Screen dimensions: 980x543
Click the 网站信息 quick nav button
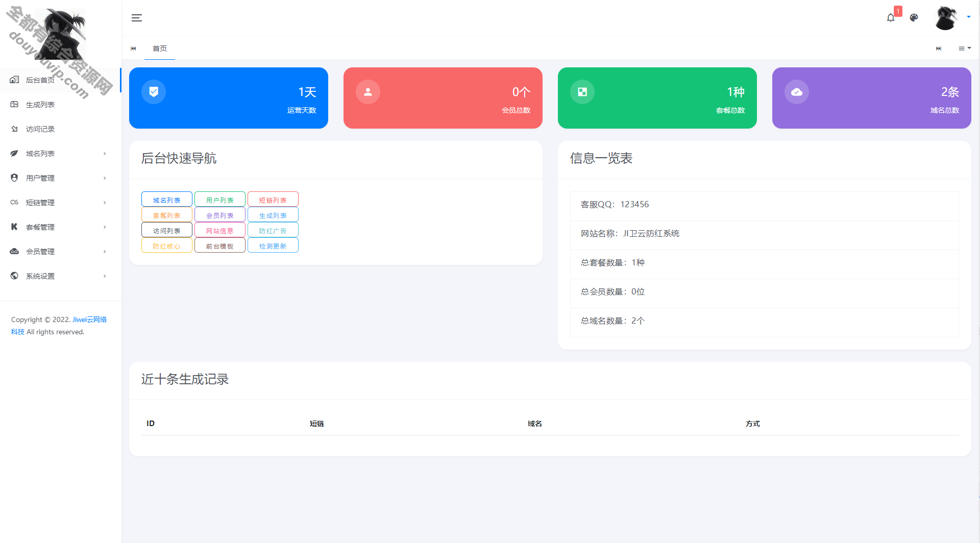click(220, 230)
